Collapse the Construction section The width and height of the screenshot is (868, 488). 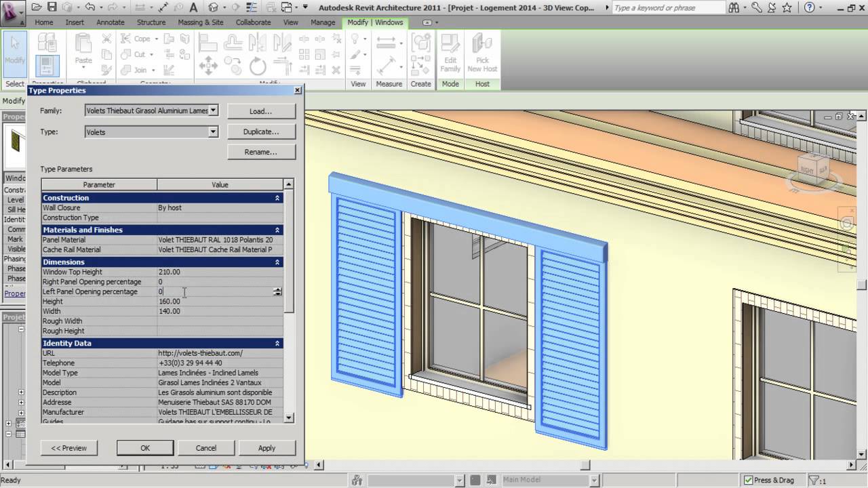tap(277, 198)
